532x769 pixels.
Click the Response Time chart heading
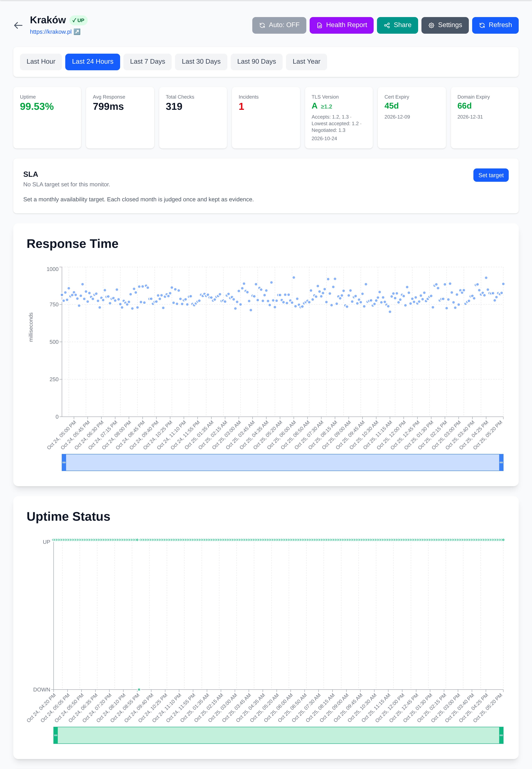[x=72, y=244]
